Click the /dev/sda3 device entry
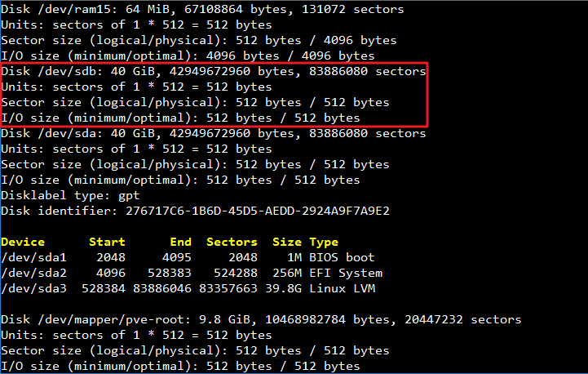The image size is (588, 374). pos(33,288)
